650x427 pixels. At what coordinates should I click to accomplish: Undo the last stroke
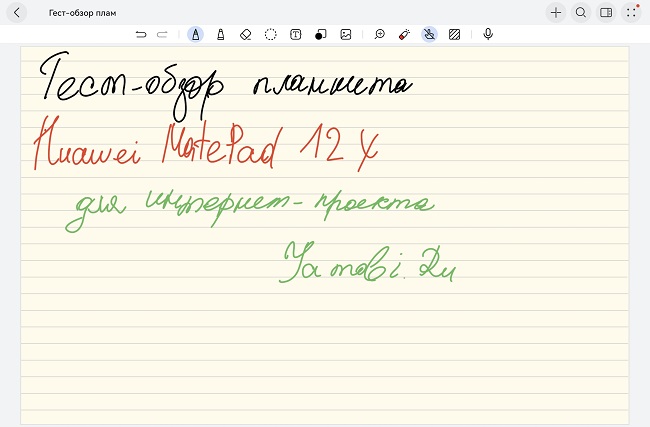pyautogui.click(x=141, y=34)
